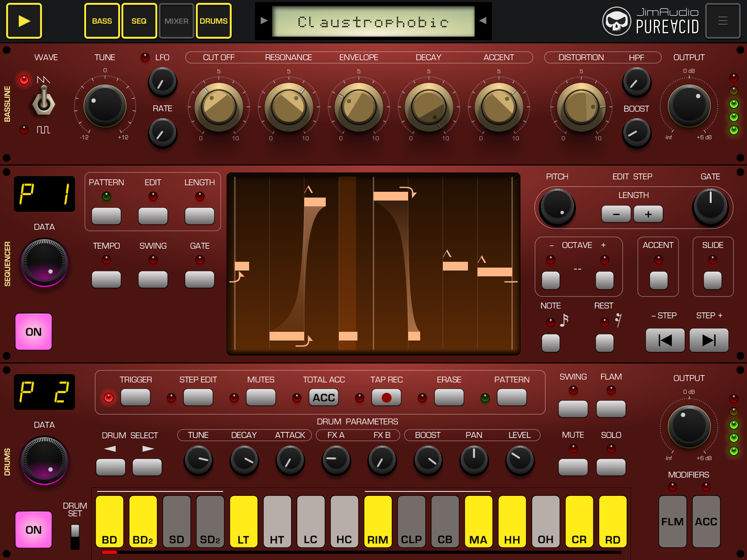Toggle the drums ON button
The height and width of the screenshot is (560, 747).
click(x=33, y=529)
